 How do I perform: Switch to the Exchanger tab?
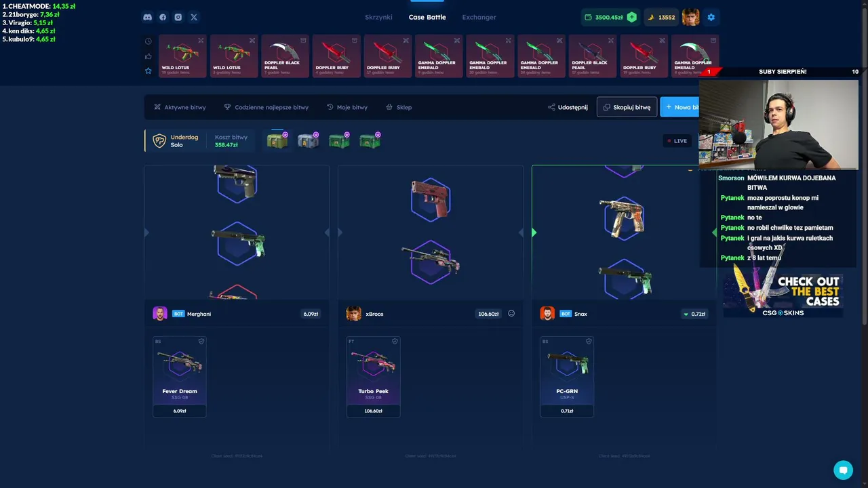click(x=479, y=18)
